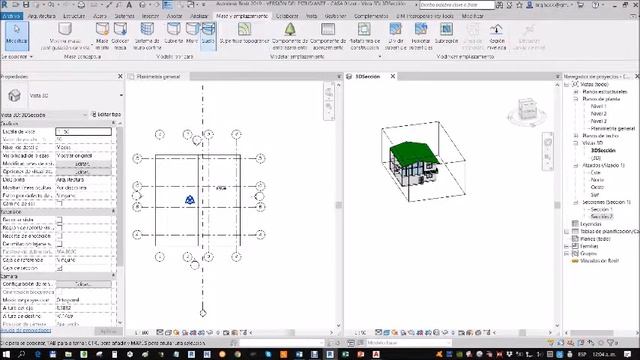Image resolution: width=640 pixels, height=360 pixels.
Task: Click the Fusionar superficies tool
Action: point(421,36)
